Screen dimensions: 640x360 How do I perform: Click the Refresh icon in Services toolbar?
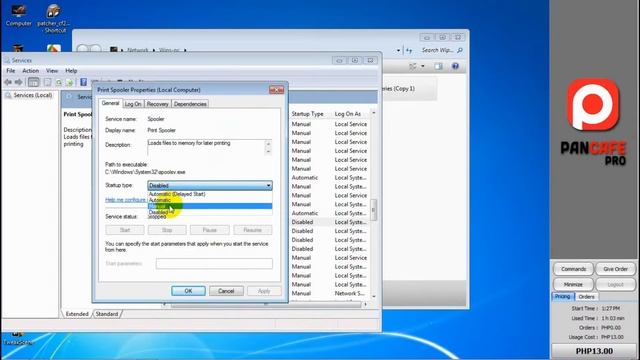pyautogui.click(x=59, y=82)
